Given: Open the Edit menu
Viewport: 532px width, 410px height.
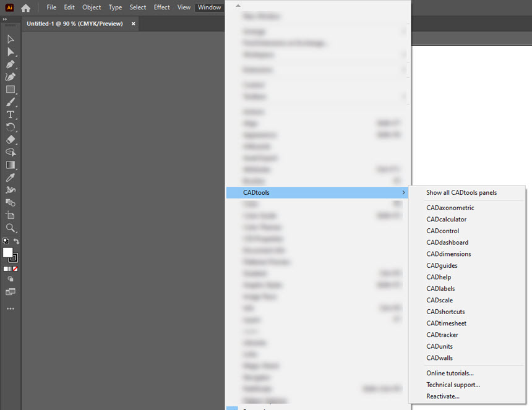Looking at the screenshot, I should click(x=69, y=7).
